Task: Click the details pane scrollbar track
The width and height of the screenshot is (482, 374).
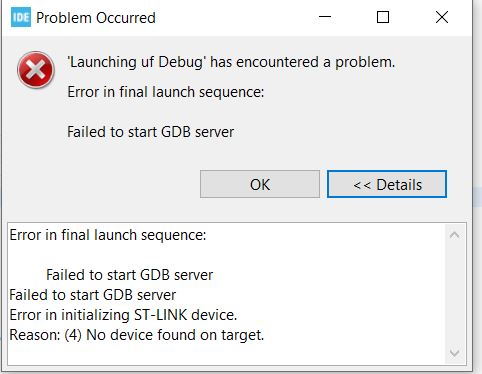Action: [x=454, y=294]
